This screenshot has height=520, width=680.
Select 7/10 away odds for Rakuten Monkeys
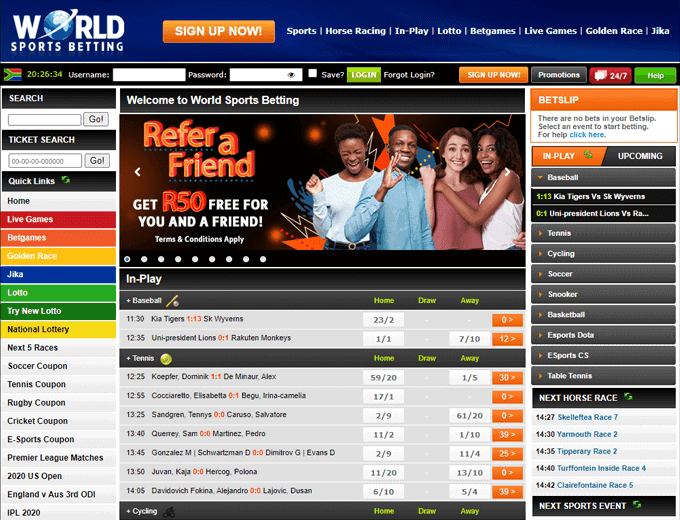click(x=470, y=339)
